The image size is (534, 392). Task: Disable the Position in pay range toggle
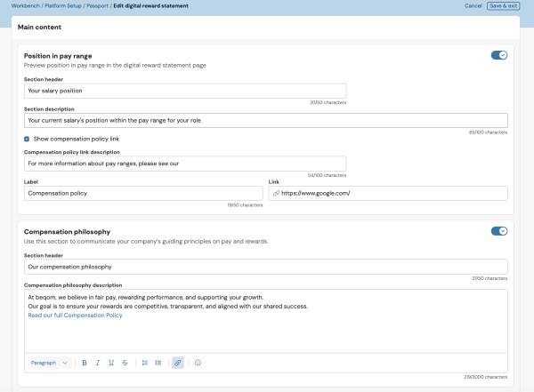[x=499, y=55]
